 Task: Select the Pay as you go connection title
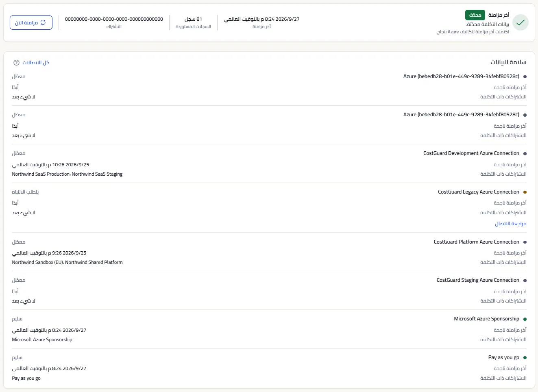click(503, 357)
